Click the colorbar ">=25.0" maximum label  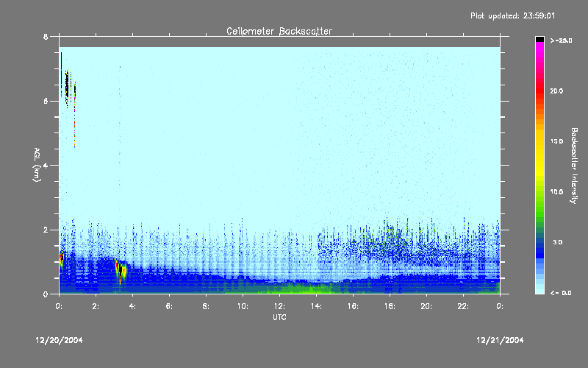tap(561, 40)
